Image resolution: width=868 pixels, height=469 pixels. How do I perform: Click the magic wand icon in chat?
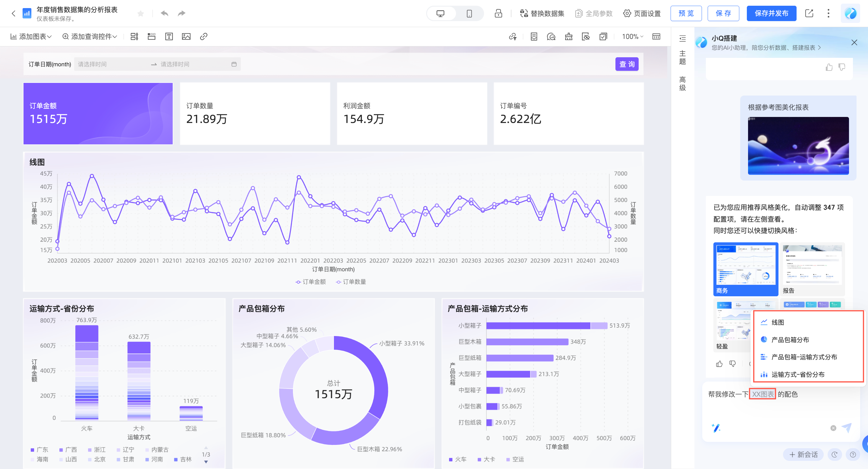[716, 428]
